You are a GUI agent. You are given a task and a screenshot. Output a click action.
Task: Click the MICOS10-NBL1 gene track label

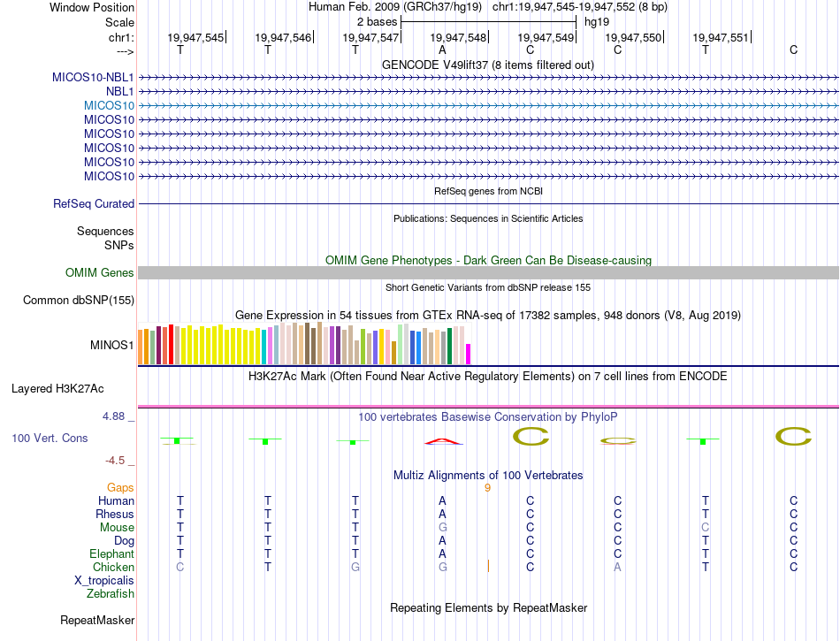pos(93,77)
